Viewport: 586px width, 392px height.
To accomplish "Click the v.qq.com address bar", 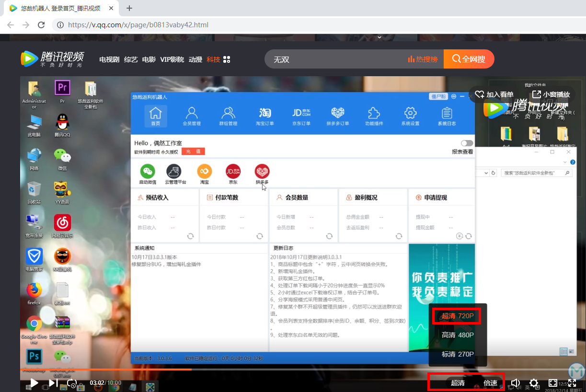I will coord(139,24).
